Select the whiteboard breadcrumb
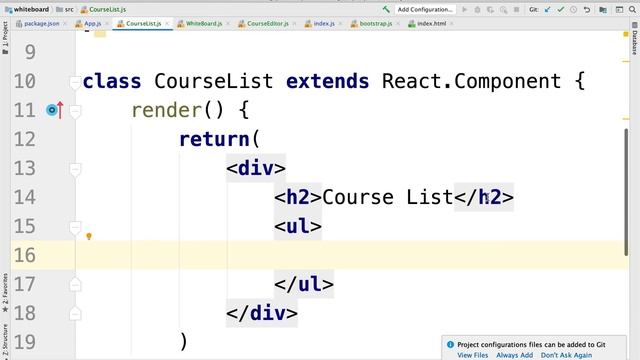 click(x=27, y=9)
